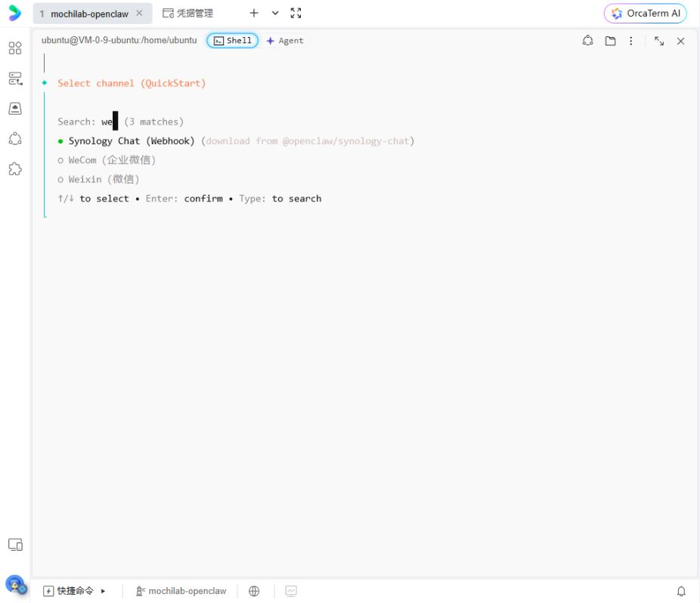The width and height of the screenshot is (700, 603).
Task: Open the dashboard grid sidebar icon
Action: pos(15,48)
